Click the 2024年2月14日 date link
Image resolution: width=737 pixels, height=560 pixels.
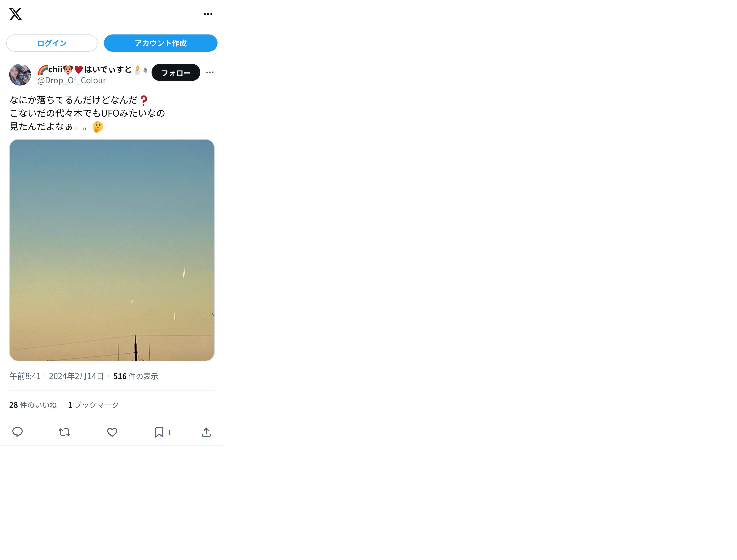76,376
